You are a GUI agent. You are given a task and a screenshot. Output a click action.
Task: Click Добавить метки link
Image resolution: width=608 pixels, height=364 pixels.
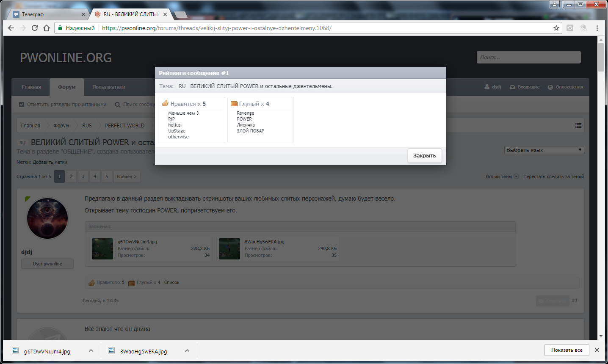coord(50,162)
